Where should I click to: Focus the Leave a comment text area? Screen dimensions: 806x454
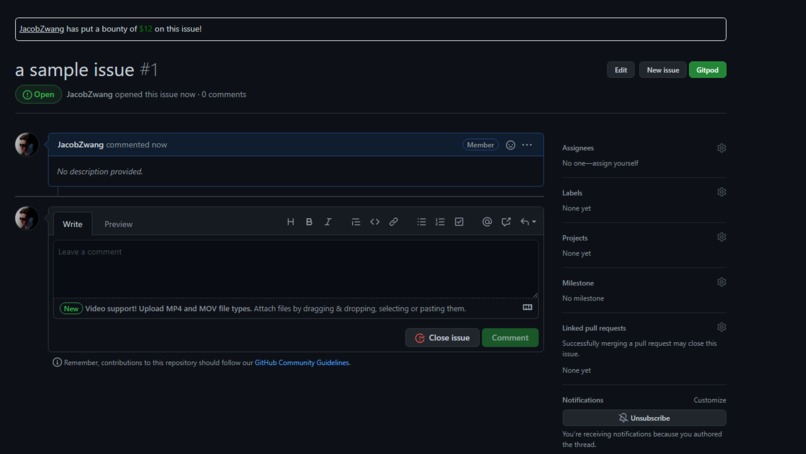(296, 269)
